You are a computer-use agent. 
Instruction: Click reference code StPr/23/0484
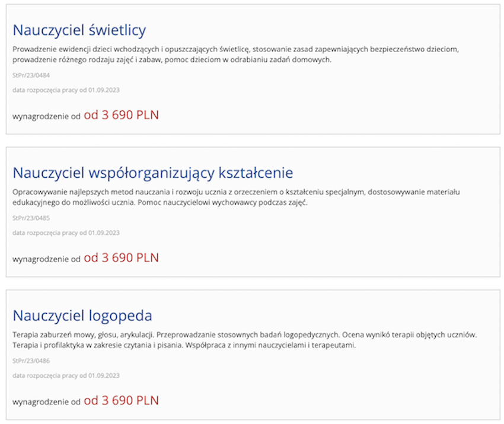click(31, 75)
